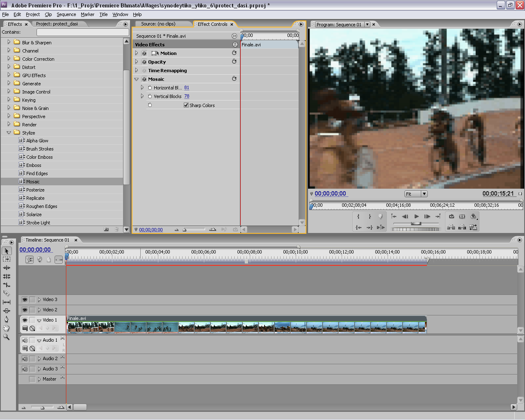
Task: Collapse the Stylize effects folder
Action: 9,132
